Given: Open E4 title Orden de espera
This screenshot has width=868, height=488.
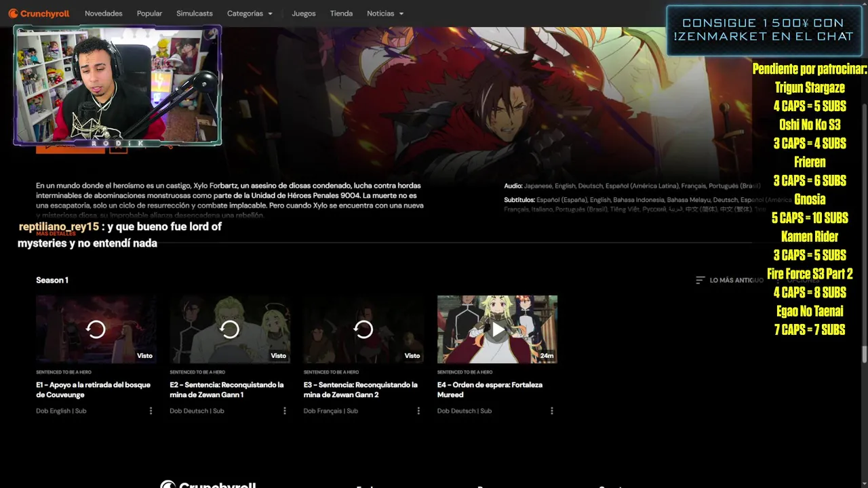Looking at the screenshot, I should (490, 390).
